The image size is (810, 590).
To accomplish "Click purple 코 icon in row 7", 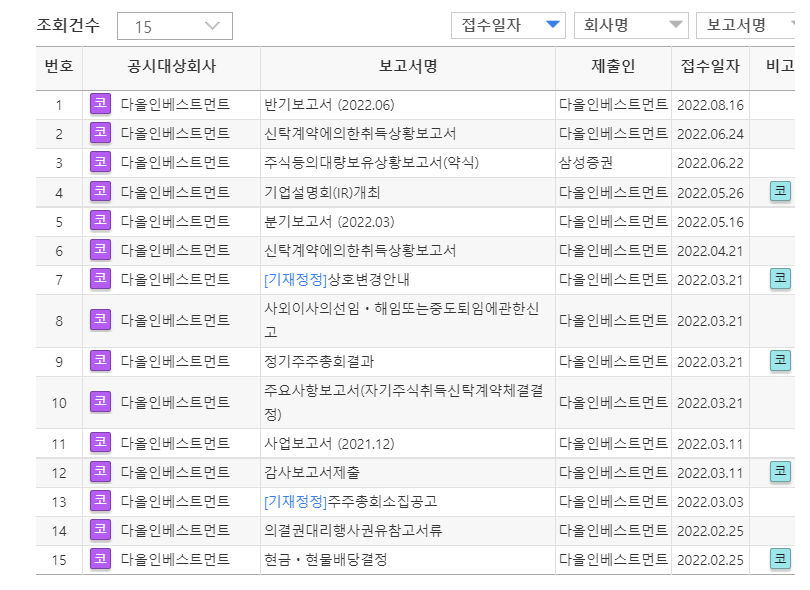I will click(x=100, y=278).
